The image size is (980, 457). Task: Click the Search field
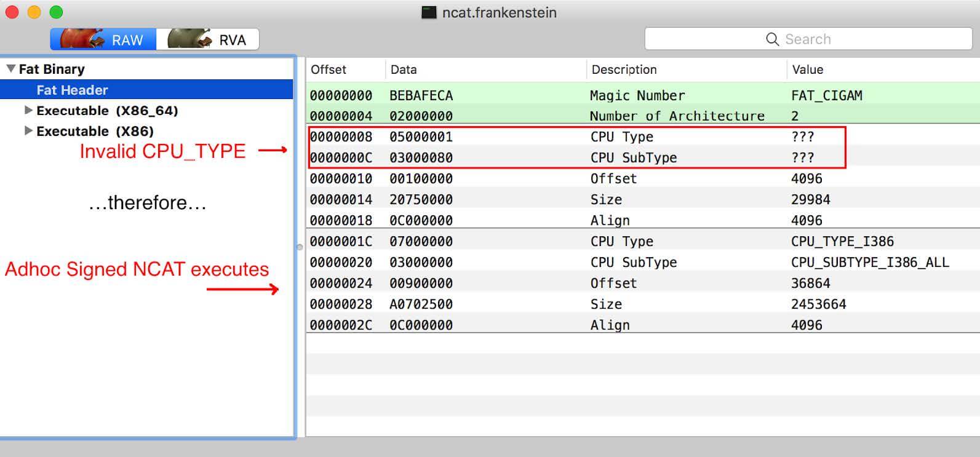(x=808, y=39)
